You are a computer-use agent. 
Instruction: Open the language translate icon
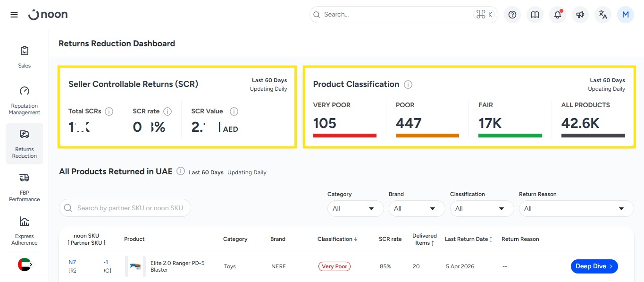(603, 15)
